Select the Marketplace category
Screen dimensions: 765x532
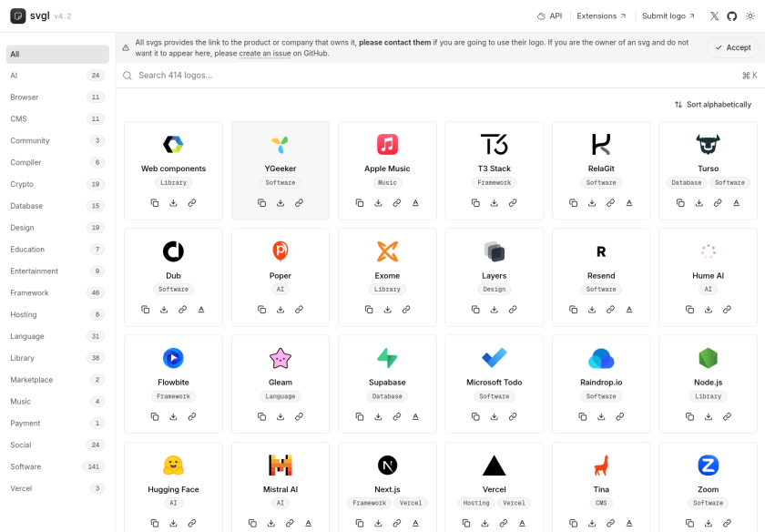click(57, 380)
